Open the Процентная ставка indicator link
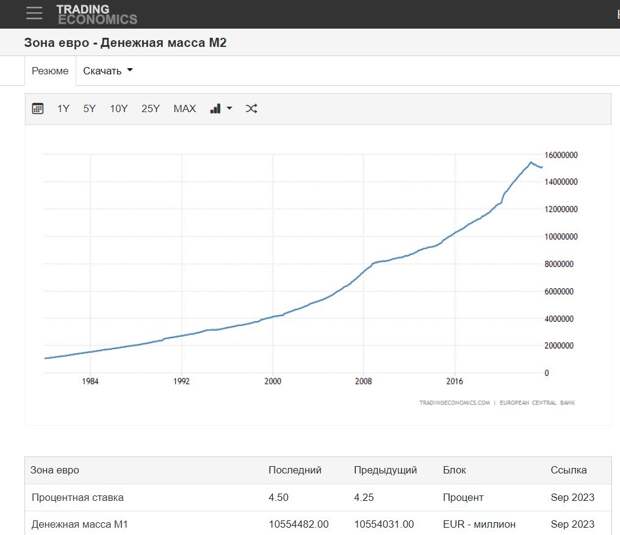 (x=78, y=497)
